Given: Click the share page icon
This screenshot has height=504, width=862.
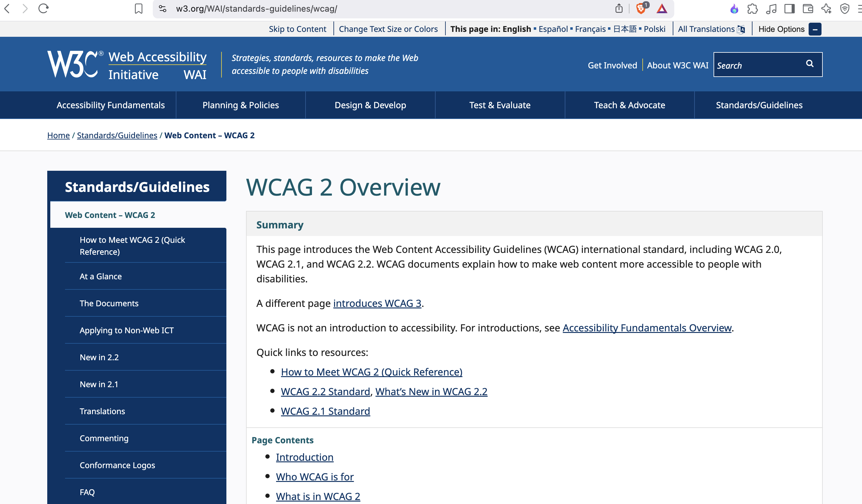Looking at the screenshot, I should coord(619,9).
